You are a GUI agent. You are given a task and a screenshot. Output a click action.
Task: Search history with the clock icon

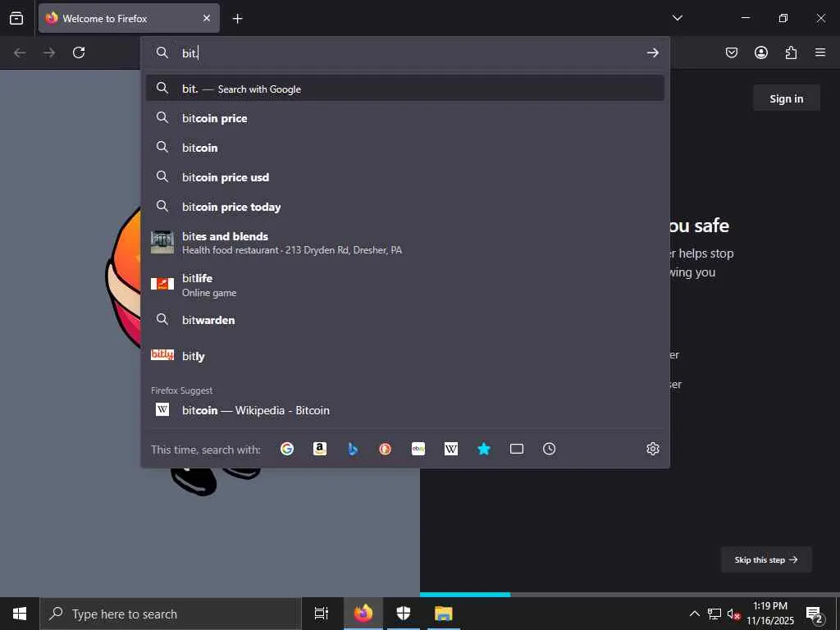(x=549, y=449)
